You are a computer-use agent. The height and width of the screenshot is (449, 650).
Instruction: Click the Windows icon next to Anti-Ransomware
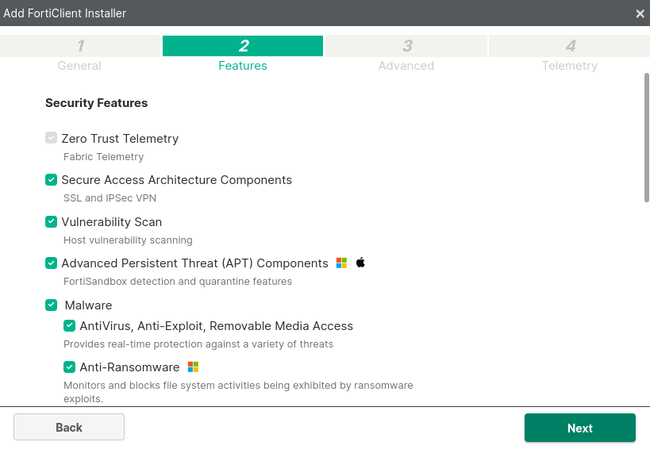193,367
